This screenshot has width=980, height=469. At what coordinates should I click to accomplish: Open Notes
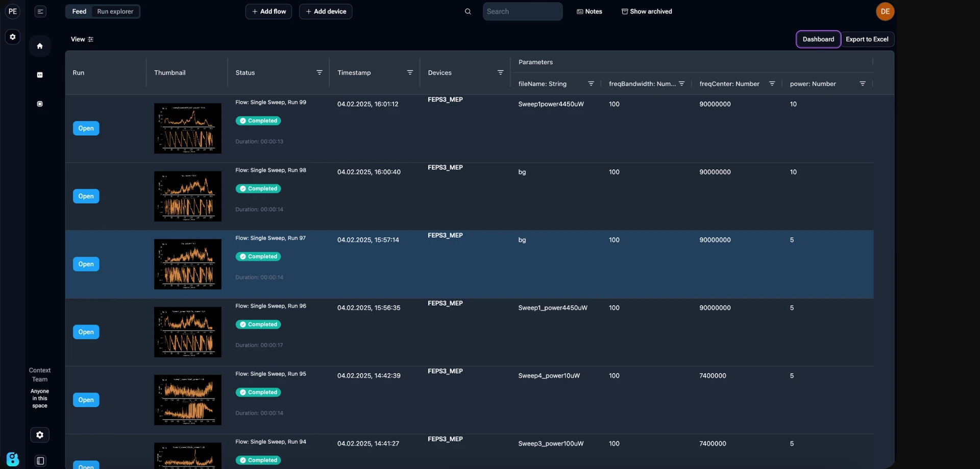pyautogui.click(x=590, y=11)
